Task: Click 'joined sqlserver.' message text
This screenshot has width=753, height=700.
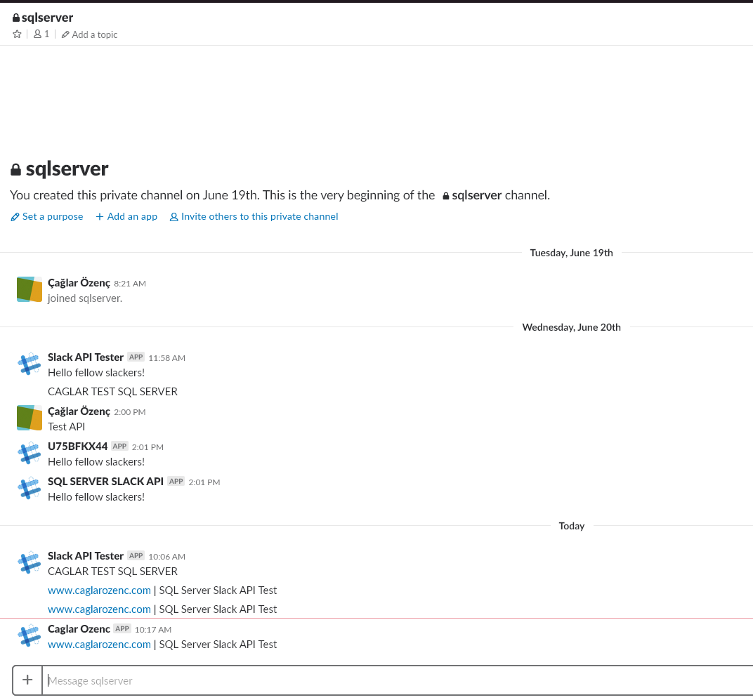Action: click(x=85, y=298)
